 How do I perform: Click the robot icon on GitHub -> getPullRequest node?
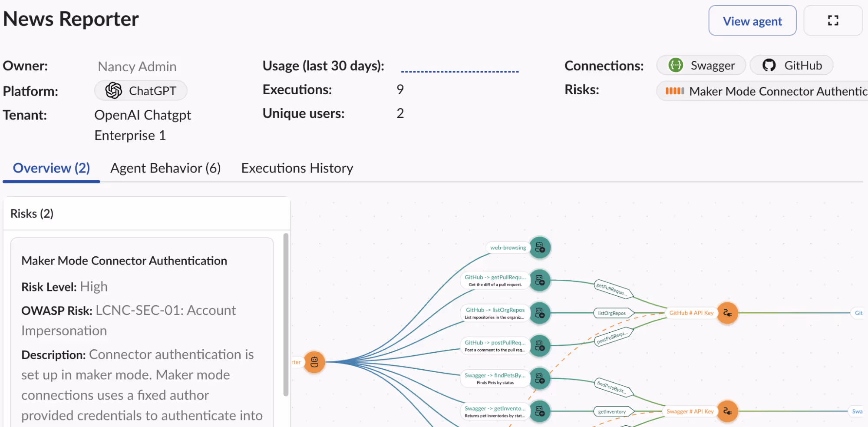540,280
